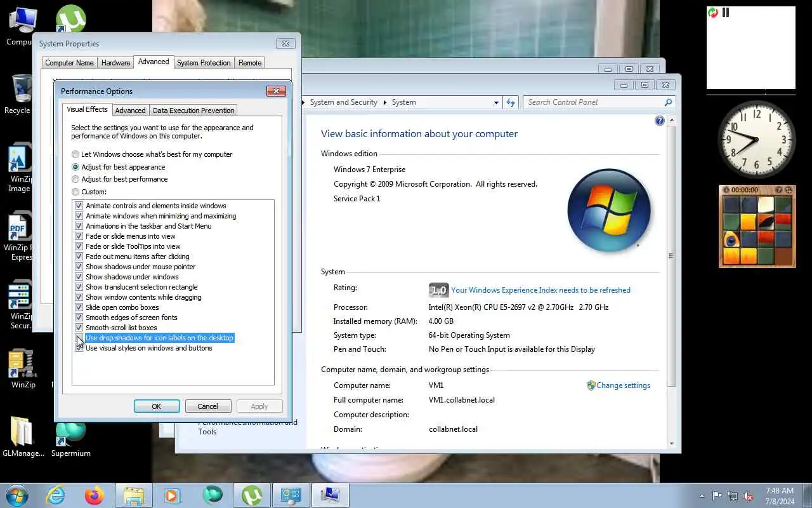
Task: Click OK in Performance Options
Action: coord(157,406)
